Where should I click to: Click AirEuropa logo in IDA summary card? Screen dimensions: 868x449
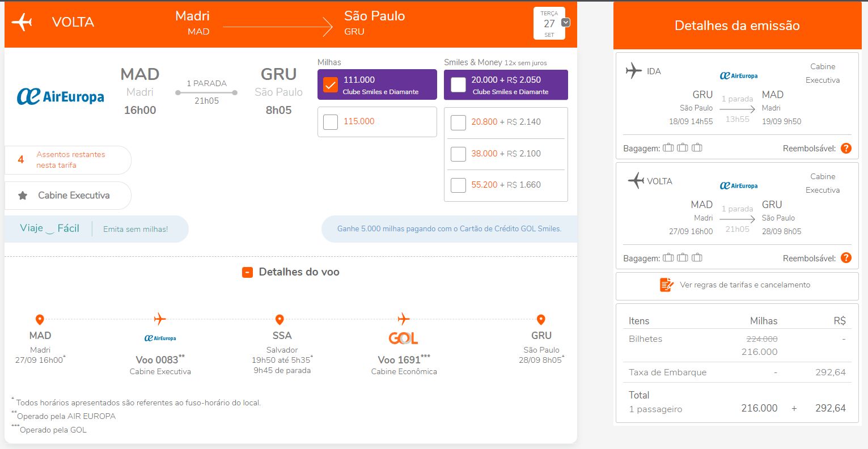tap(739, 75)
